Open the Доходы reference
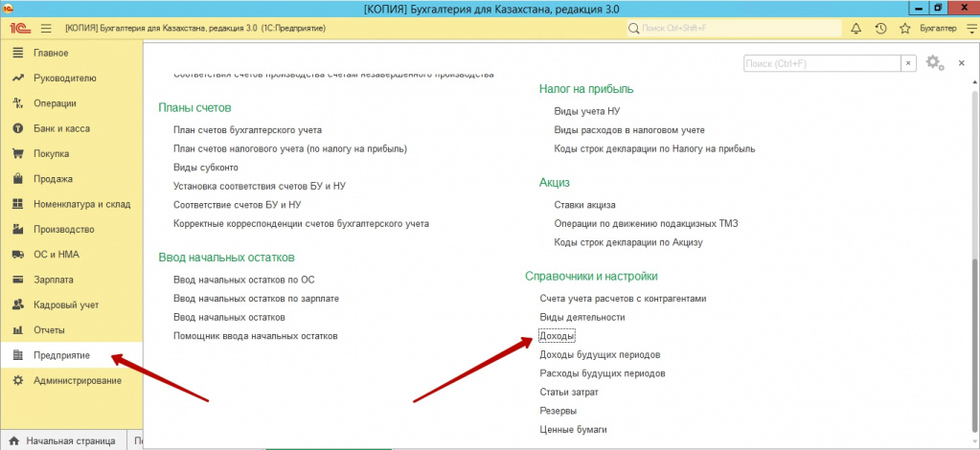980x450 pixels. [x=557, y=336]
